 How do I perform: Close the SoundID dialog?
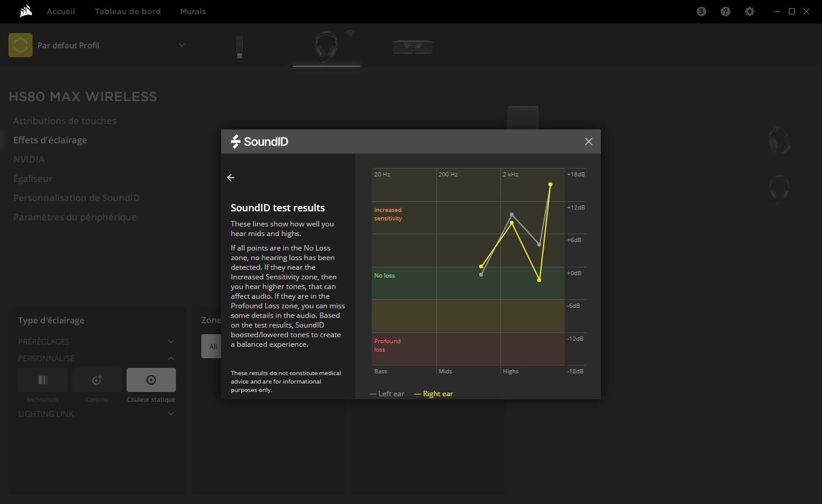click(x=588, y=142)
